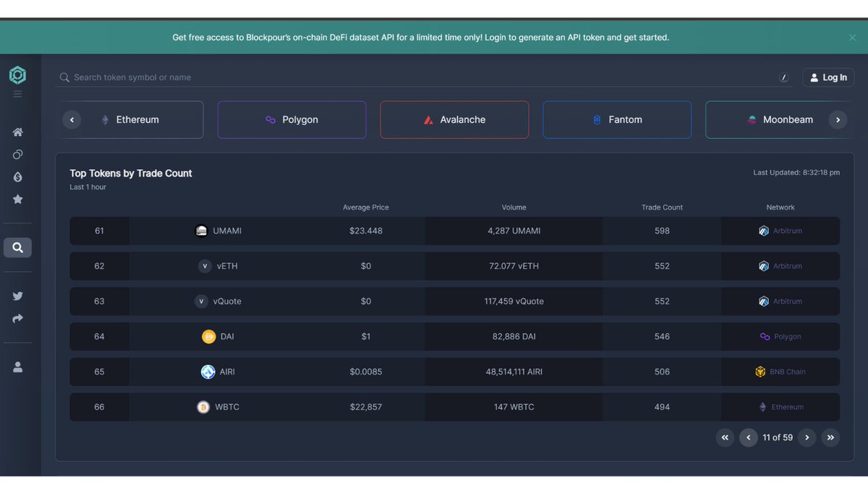Click the $22,857 average price cell
Screen dimensions: 868x488
coord(366,407)
